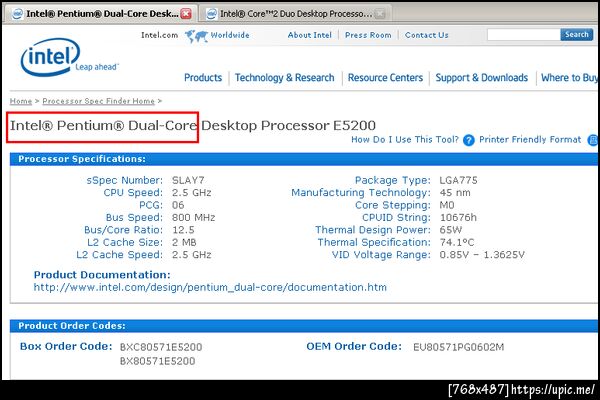Screen dimensions: 600x400
Task: Click the Bus Speed value 800 MHz
Action: click(193, 217)
